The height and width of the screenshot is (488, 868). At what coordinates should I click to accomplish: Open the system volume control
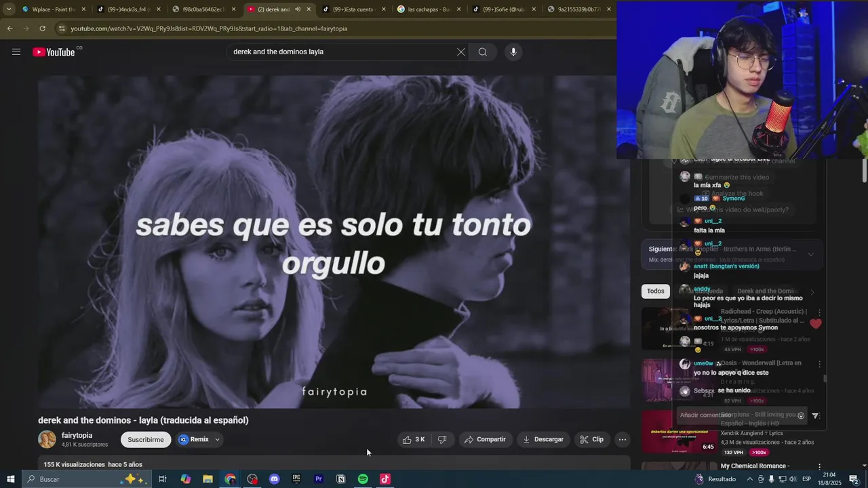(x=793, y=479)
